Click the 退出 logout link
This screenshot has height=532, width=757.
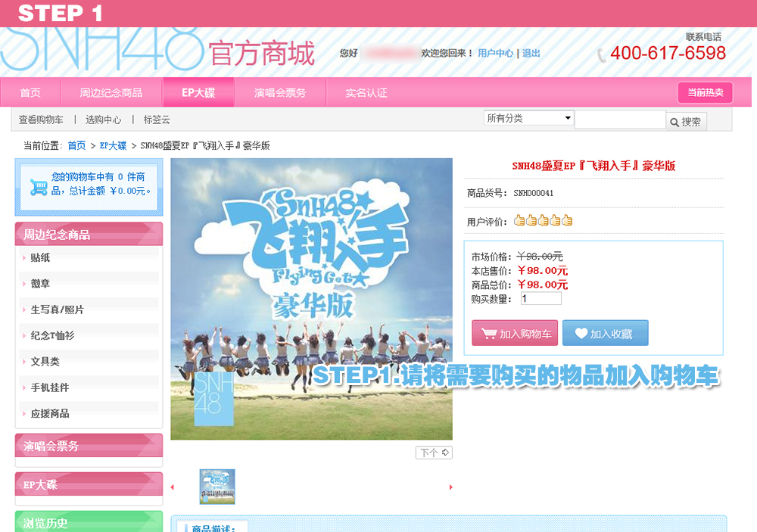[531, 53]
